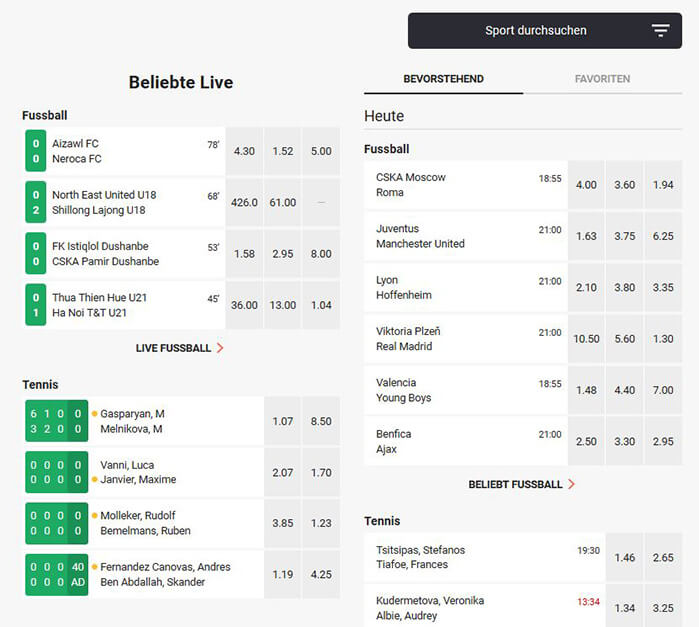Open the North East United U18 match
This screenshot has width=699, height=627.
point(125,202)
